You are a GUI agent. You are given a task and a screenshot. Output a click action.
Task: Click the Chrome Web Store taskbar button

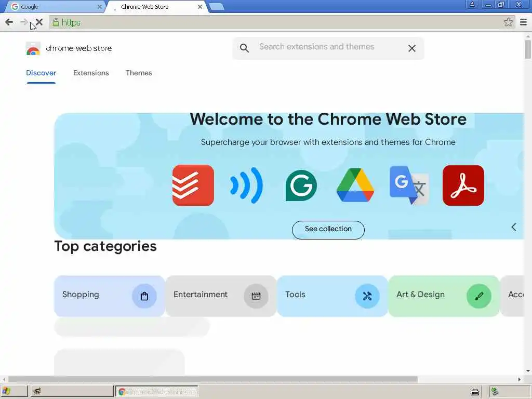pyautogui.click(x=157, y=391)
